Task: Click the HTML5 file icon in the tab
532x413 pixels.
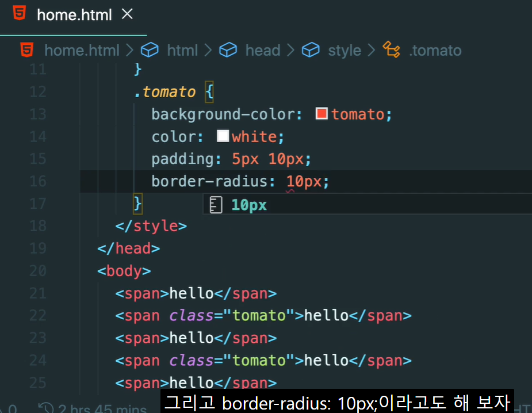Action: tap(20, 13)
